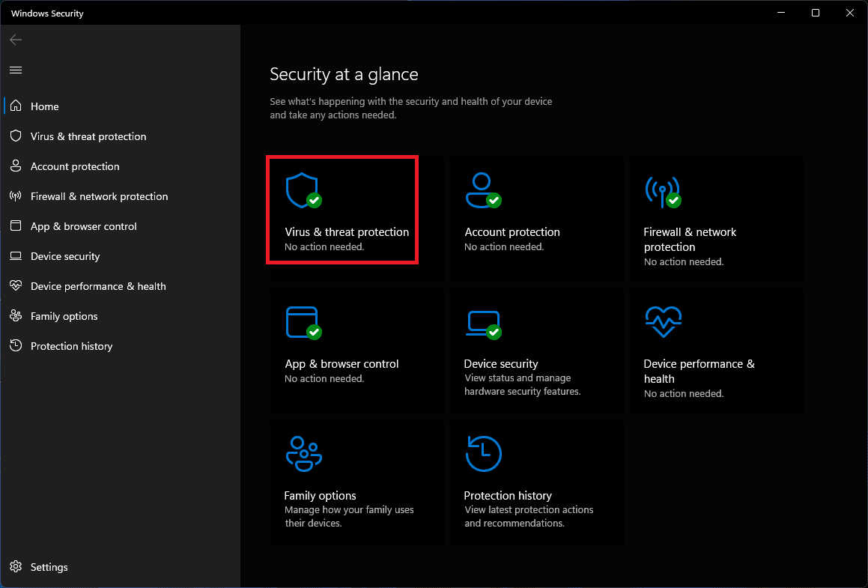Open Device performance & health sidebar item
The height and width of the screenshot is (588, 868).
tap(98, 286)
